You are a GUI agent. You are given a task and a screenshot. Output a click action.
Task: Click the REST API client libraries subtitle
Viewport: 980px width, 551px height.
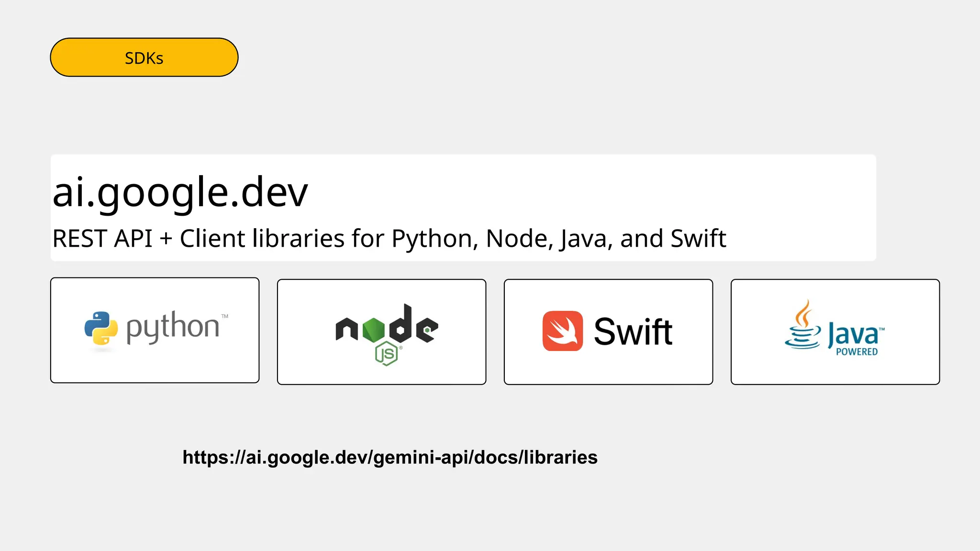(389, 238)
